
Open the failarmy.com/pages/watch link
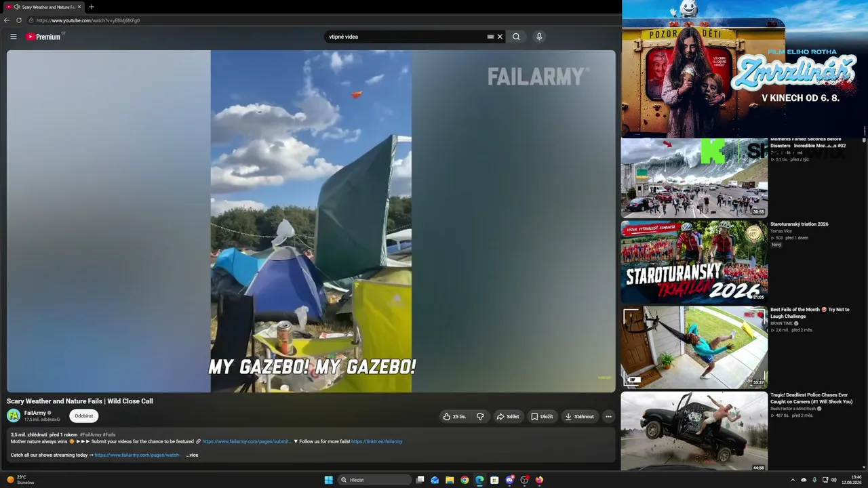[137, 455]
